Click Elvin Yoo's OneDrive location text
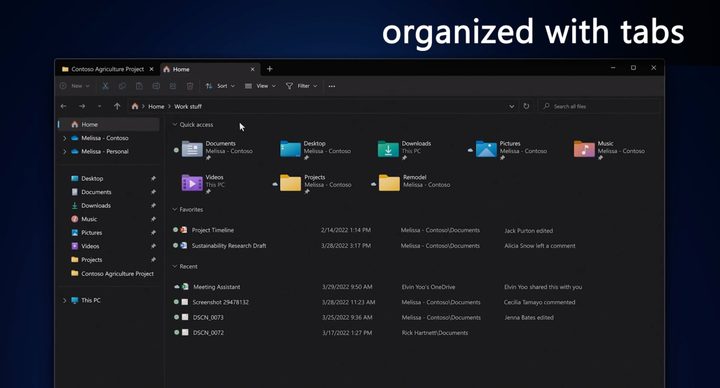Screen dimensions: 720x388 click(x=428, y=287)
